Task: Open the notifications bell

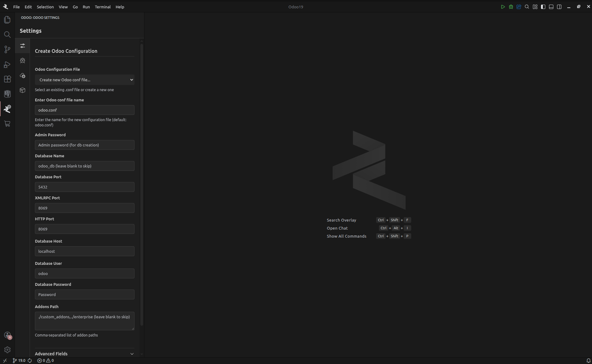Action: point(589,360)
